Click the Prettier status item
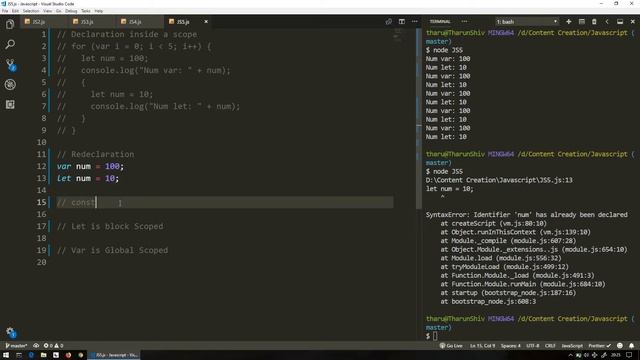Viewport: 640px width, 360px height. click(600, 346)
